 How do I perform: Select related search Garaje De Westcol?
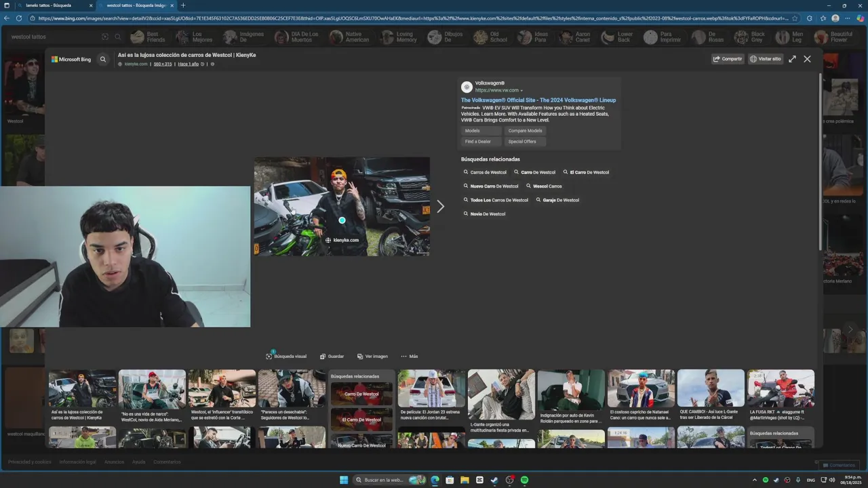[x=557, y=200]
